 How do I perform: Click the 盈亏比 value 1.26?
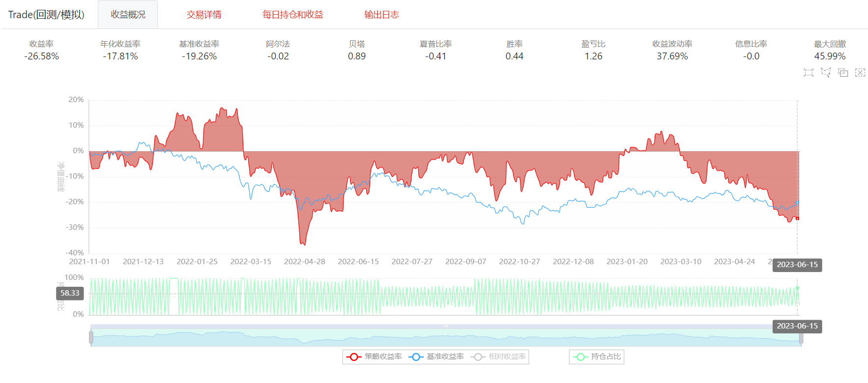point(593,56)
